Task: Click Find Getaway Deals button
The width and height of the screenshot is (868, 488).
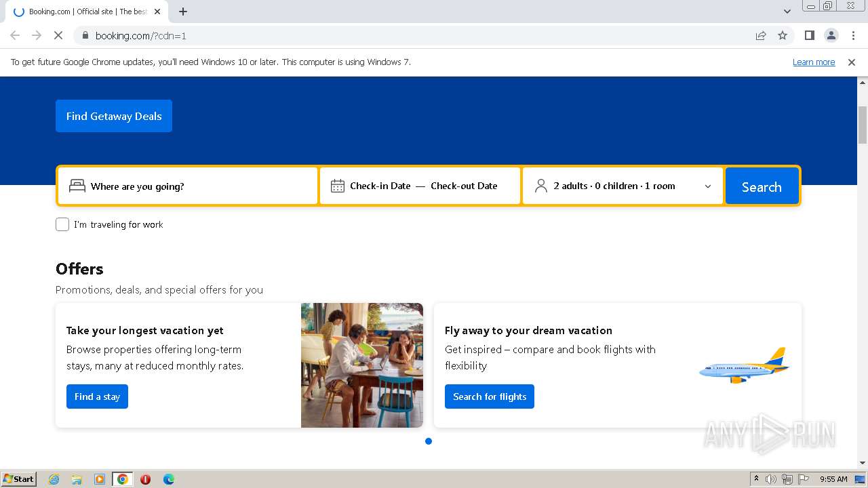Action: pyautogui.click(x=114, y=116)
